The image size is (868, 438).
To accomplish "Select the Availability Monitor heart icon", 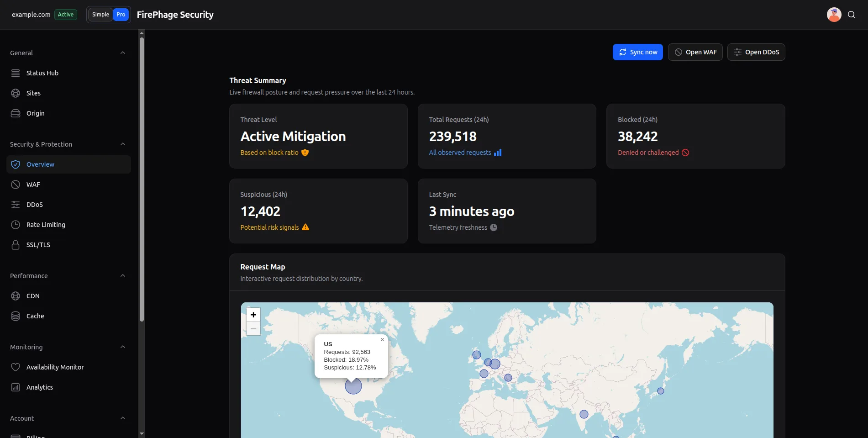I will [15, 367].
